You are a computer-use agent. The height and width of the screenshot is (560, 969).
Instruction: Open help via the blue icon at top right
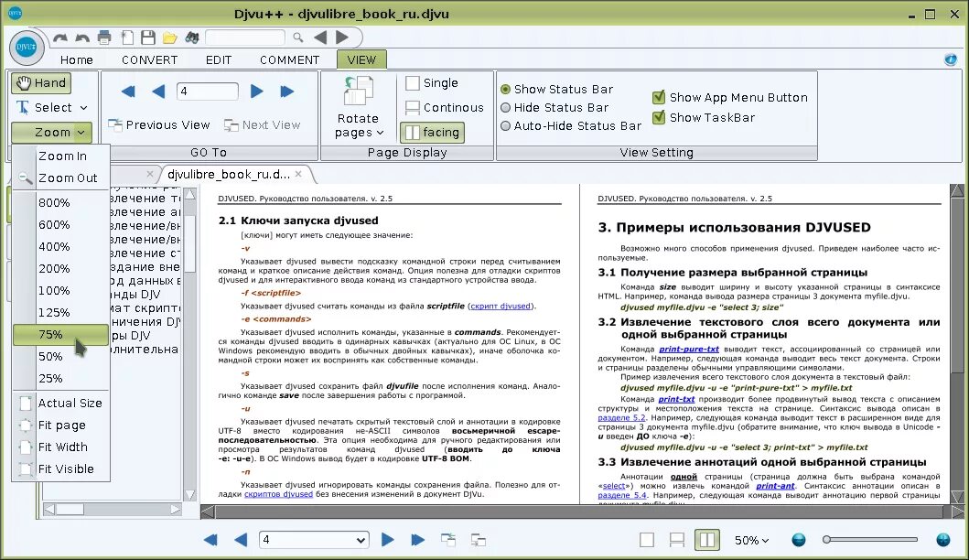click(x=951, y=59)
